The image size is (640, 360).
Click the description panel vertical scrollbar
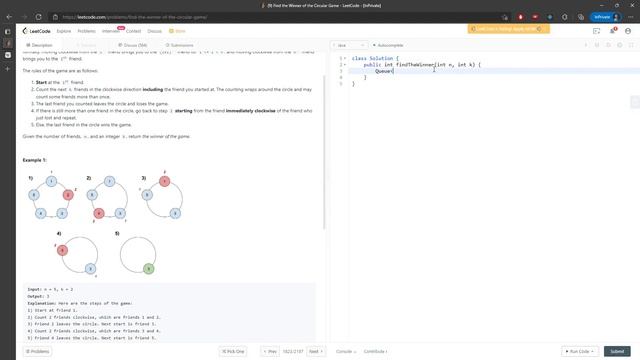[324, 152]
